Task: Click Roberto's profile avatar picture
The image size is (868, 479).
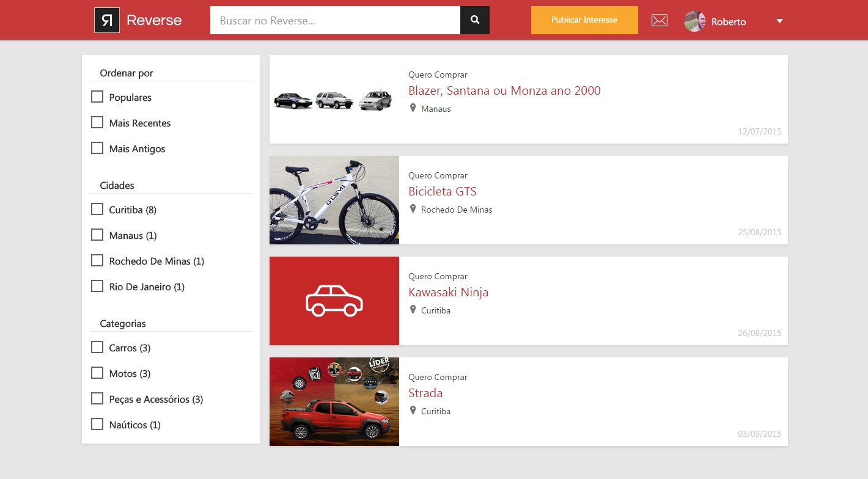Action: pos(694,21)
